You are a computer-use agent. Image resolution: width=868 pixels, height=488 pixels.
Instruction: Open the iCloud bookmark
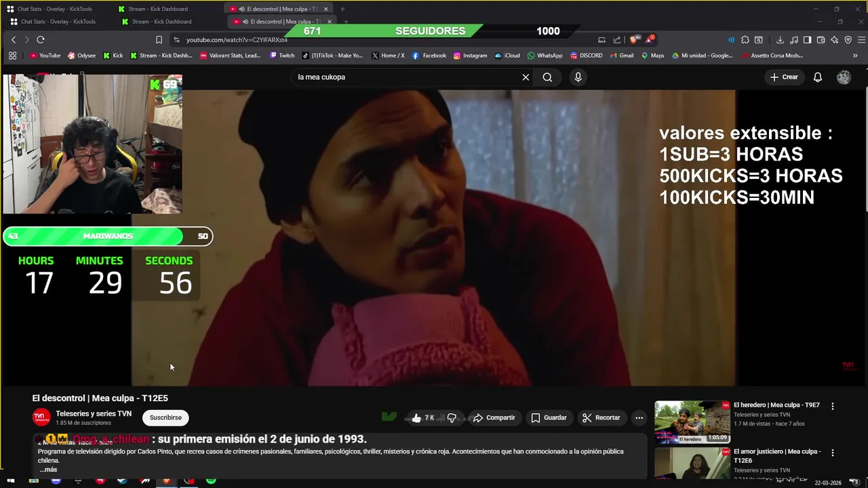507,56
